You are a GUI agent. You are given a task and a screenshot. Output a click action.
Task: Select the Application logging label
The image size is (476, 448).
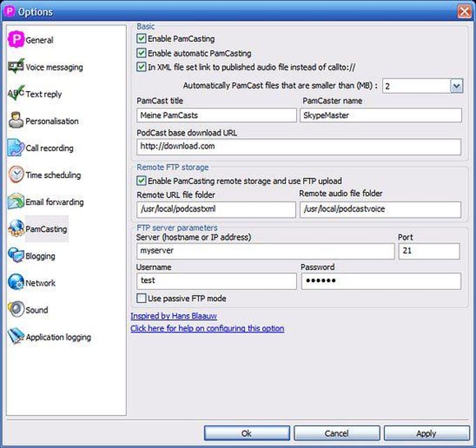(58, 337)
